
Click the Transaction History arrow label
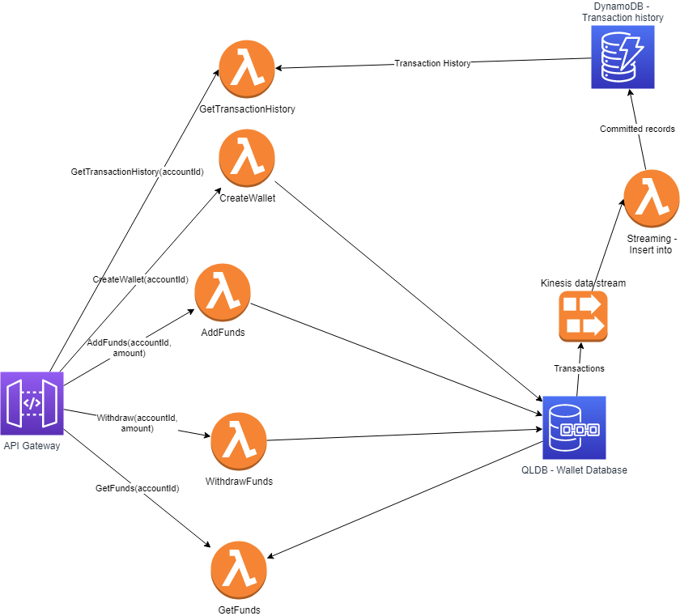click(431, 63)
